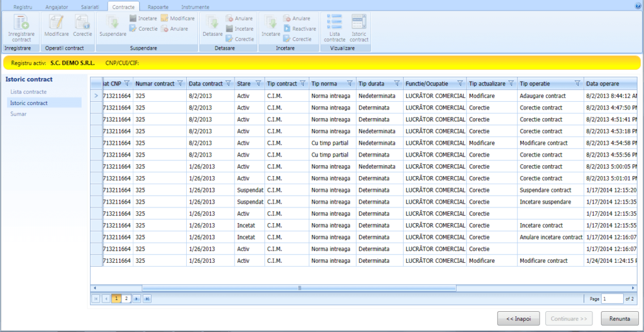Open filter for CNP column

pos(126,84)
